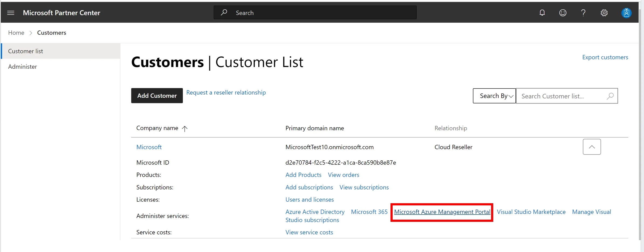The width and height of the screenshot is (644, 252).
Task: Click the magnifier in top search bar
Action: click(224, 12)
